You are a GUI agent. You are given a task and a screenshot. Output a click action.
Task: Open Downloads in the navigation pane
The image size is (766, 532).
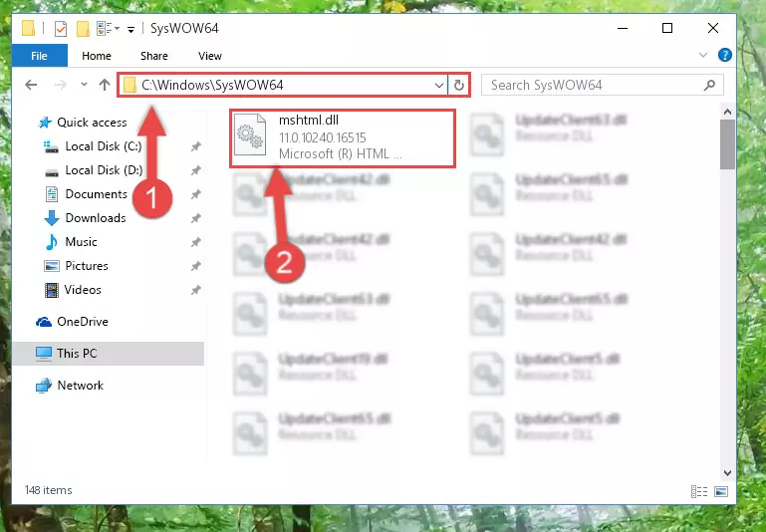96,218
